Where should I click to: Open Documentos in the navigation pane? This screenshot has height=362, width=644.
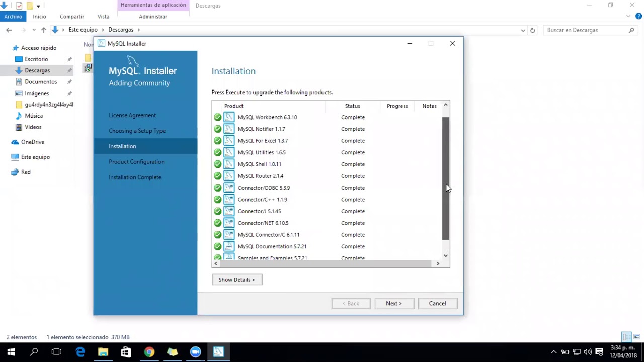point(41,82)
